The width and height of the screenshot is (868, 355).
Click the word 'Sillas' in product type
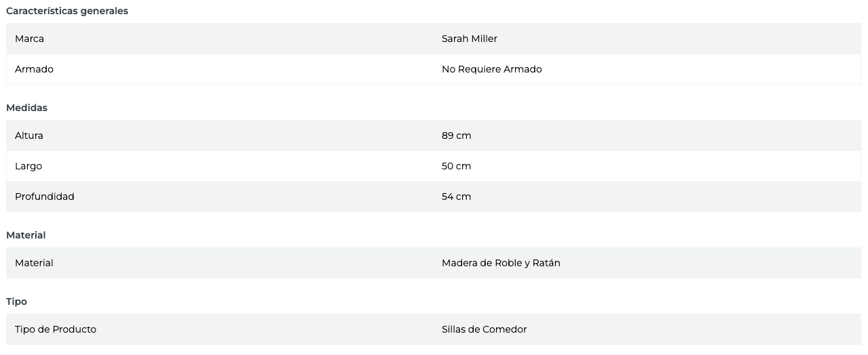(454, 329)
